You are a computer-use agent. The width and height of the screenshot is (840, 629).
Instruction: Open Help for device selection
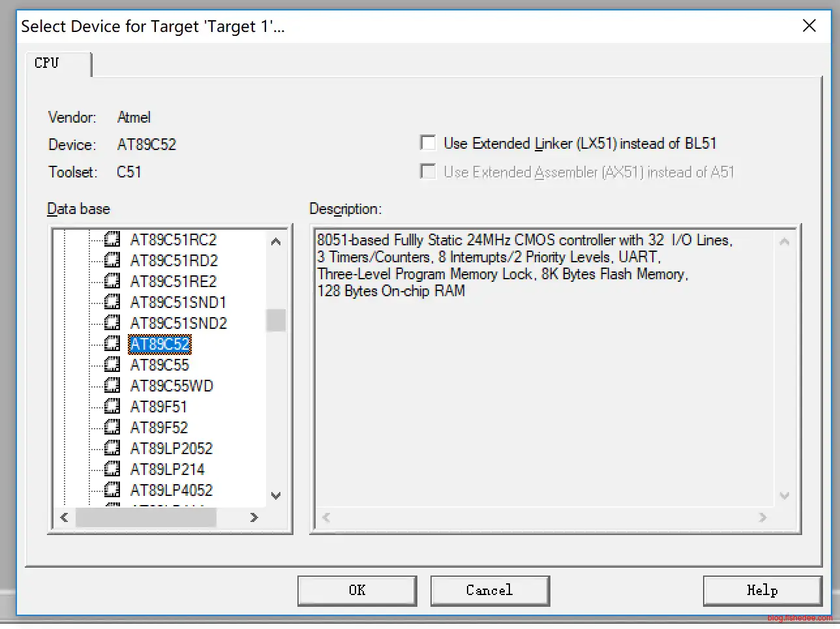[x=762, y=591]
